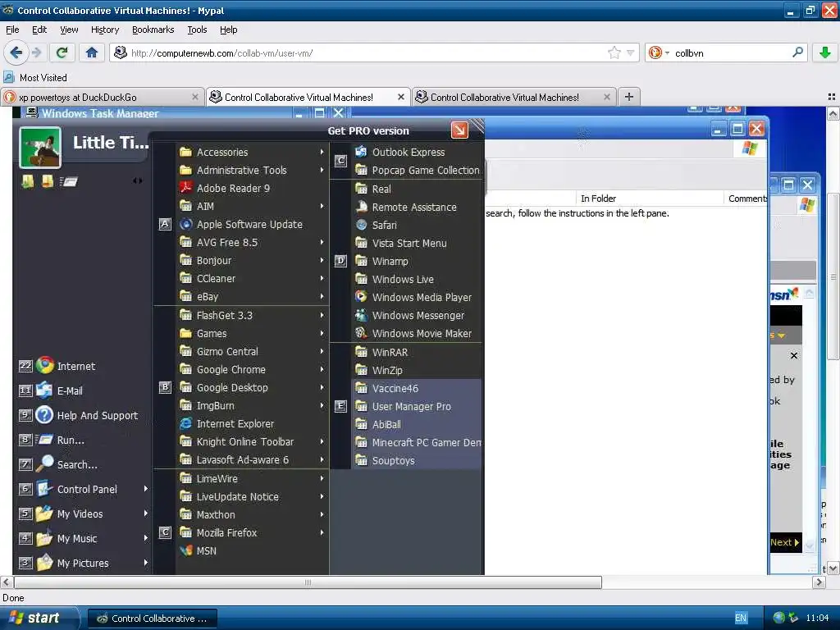Launch Windows Movie Maker
The width and height of the screenshot is (840, 630).
click(x=422, y=333)
